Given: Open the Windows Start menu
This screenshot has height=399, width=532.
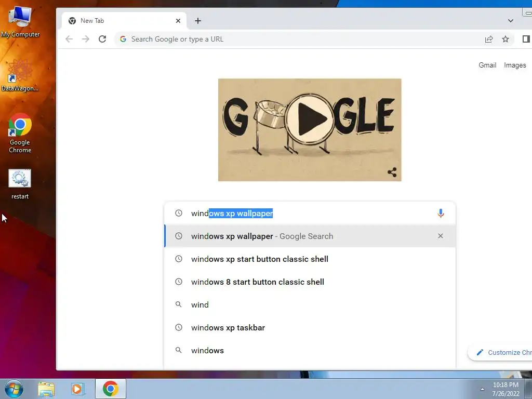Looking at the screenshot, I should tap(14, 389).
